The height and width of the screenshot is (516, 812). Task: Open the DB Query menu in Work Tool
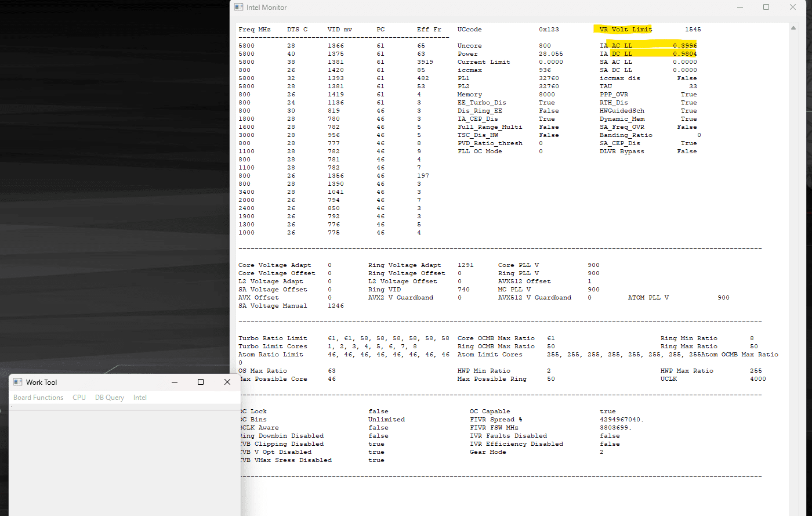110,398
